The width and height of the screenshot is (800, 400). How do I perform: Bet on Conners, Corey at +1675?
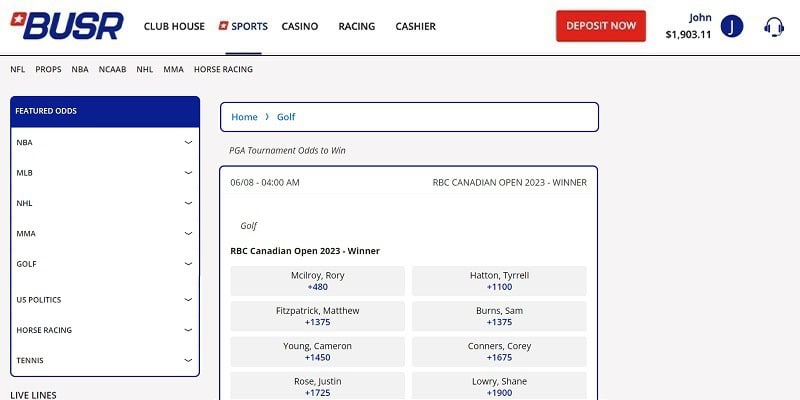pyautogui.click(x=499, y=352)
